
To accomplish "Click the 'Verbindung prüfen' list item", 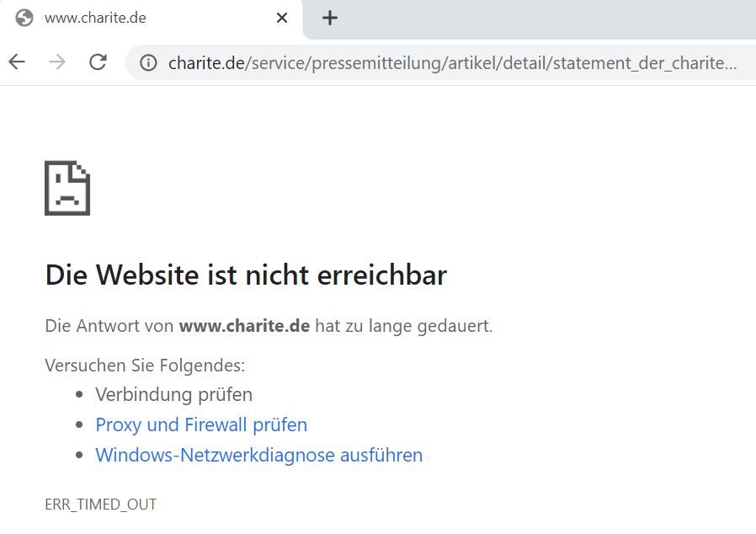I will point(173,394).
